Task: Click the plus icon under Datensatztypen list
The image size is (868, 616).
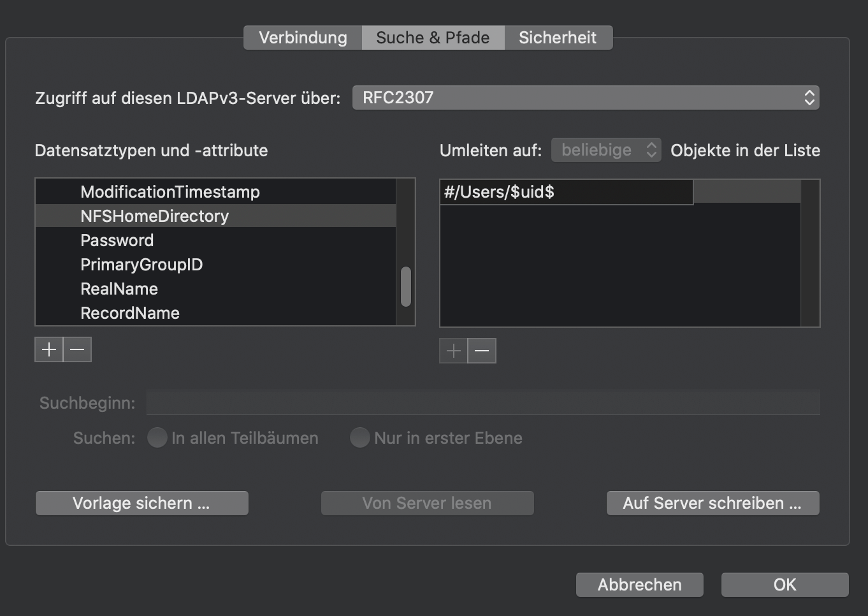Action: [x=48, y=349]
